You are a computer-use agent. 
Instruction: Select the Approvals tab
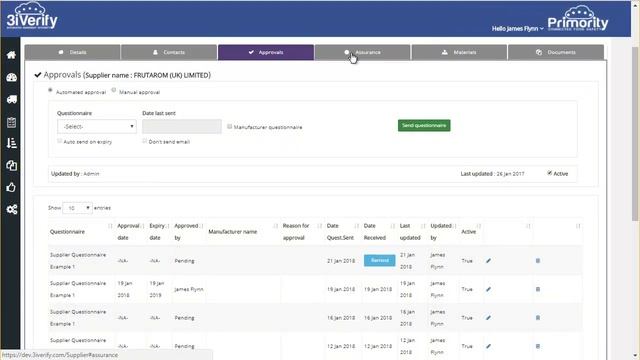coord(266,52)
